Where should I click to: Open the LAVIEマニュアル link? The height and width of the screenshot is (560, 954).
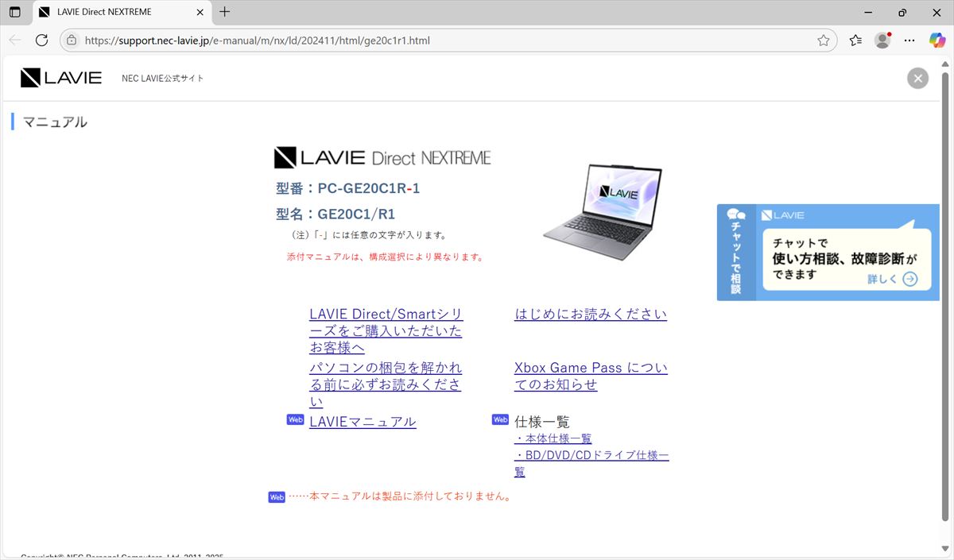tap(363, 421)
